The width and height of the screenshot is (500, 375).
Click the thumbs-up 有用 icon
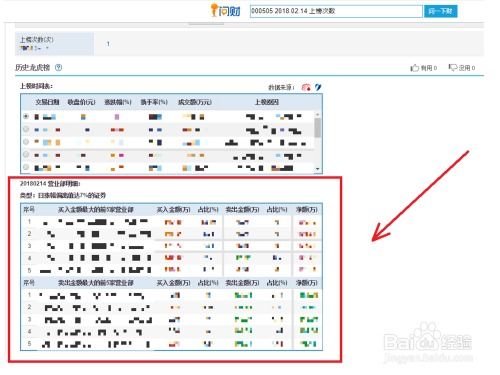point(414,68)
